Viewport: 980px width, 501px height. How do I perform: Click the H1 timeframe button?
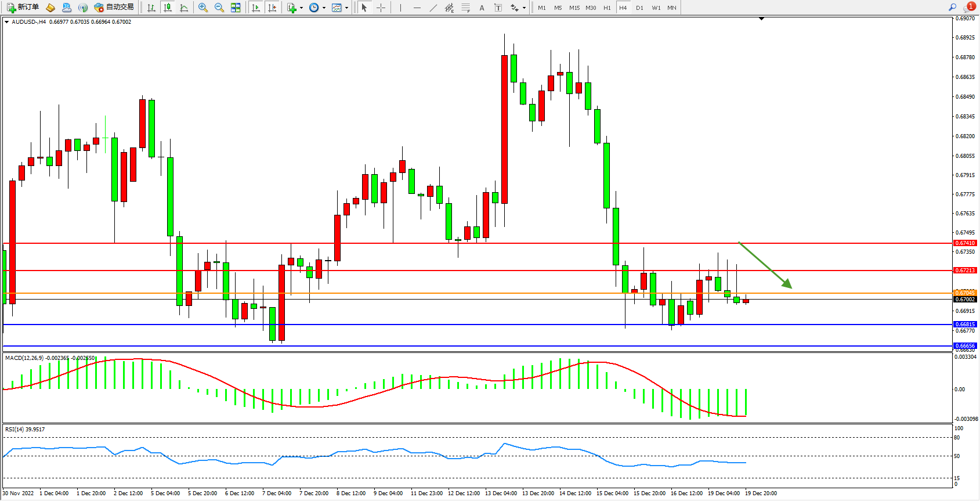coord(607,8)
